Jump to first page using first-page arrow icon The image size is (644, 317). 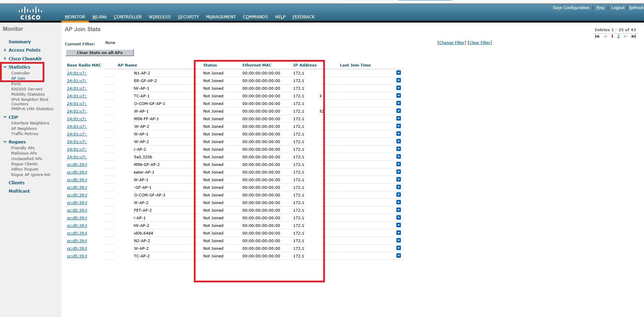tap(597, 36)
